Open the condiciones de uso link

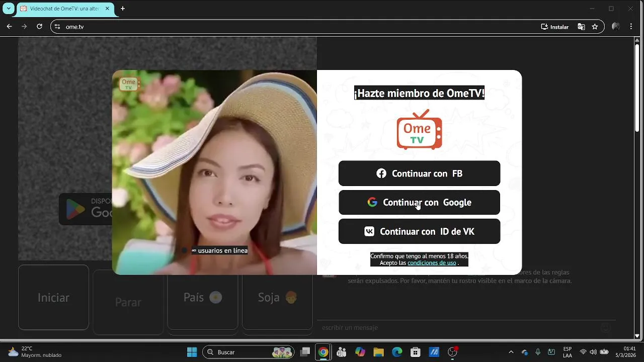tap(432, 263)
